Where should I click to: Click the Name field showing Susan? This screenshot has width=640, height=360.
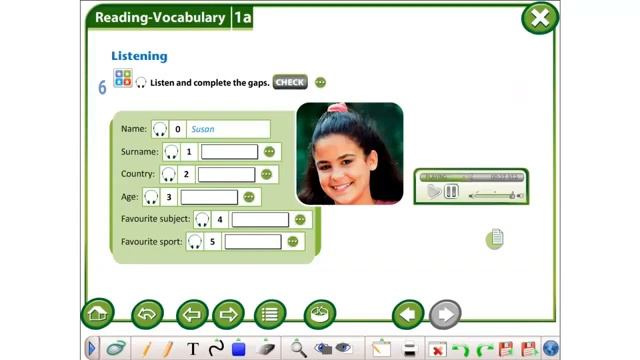228,129
